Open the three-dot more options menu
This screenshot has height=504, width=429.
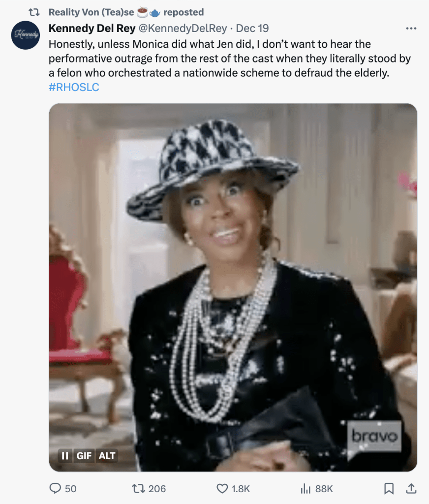[411, 29]
